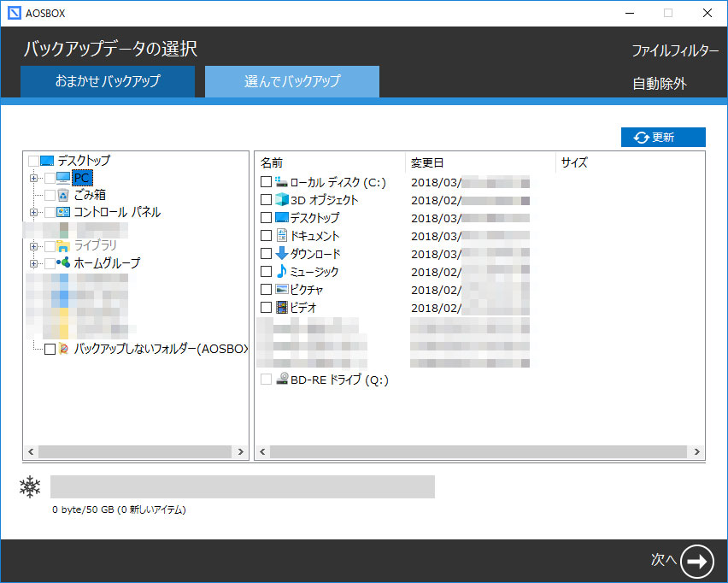
Task: Click the BD-RE ドライブ (Q:) name text
Action: (339, 380)
